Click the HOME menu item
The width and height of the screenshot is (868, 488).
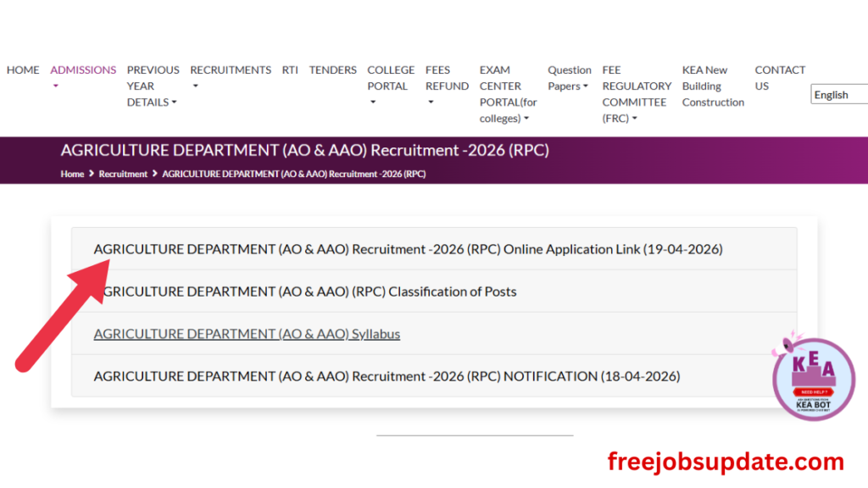pos(23,70)
